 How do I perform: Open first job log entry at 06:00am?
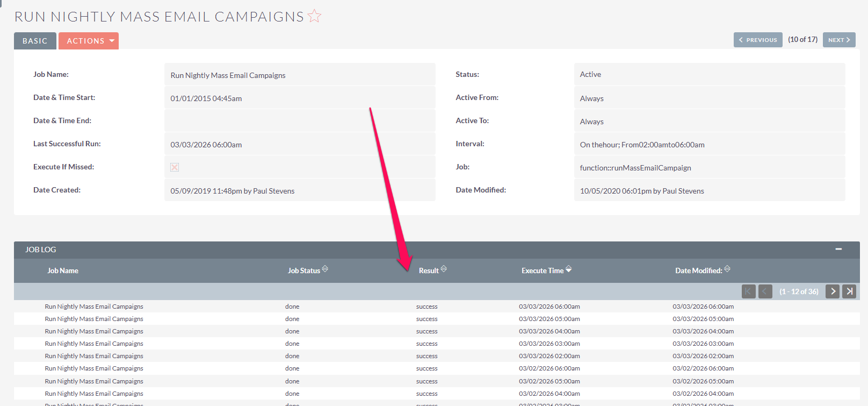coord(94,307)
